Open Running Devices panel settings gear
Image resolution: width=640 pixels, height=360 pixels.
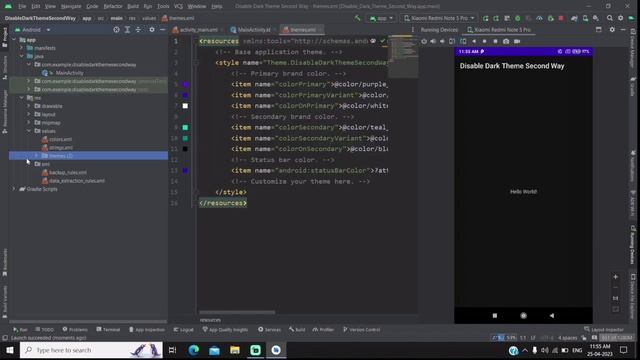pyautogui.click(x=612, y=30)
